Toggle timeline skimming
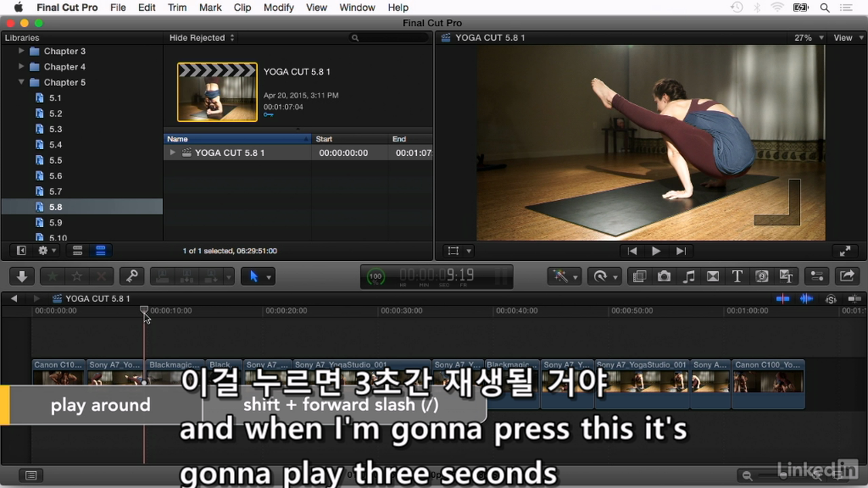 coord(783,298)
